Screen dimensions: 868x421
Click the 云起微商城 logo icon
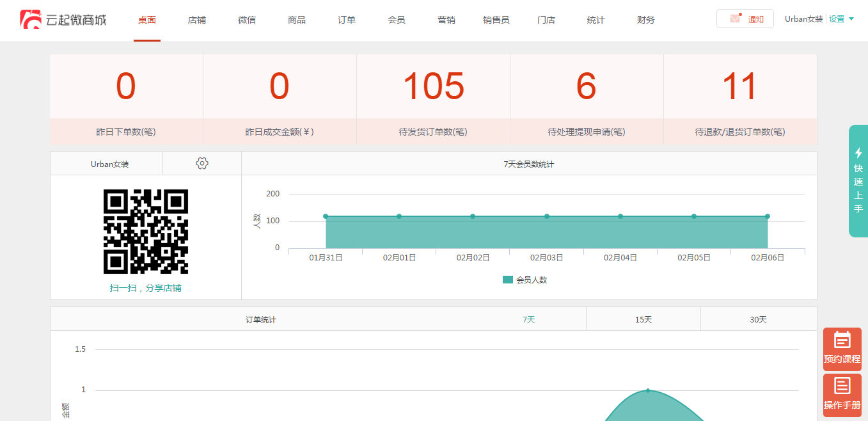[30, 20]
